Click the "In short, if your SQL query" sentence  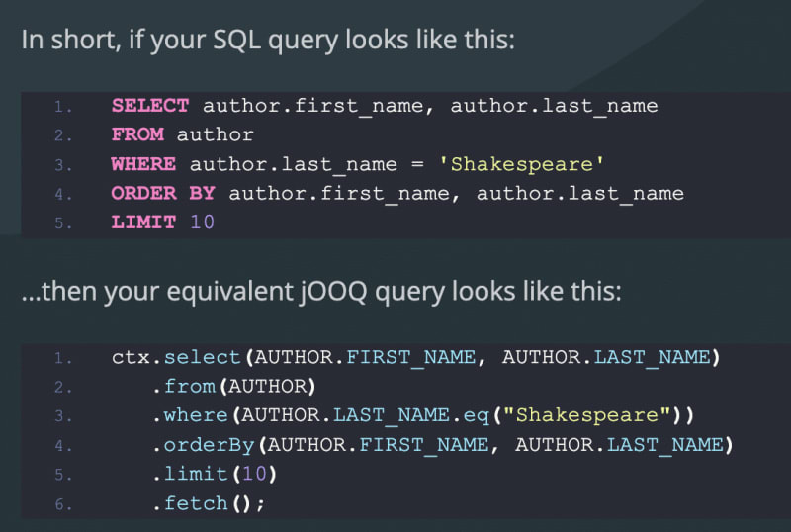pyautogui.click(x=267, y=43)
